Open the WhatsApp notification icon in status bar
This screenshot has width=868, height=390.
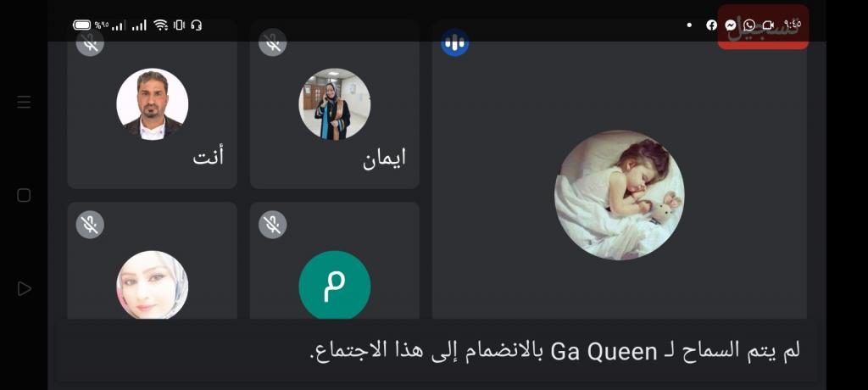point(749,25)
